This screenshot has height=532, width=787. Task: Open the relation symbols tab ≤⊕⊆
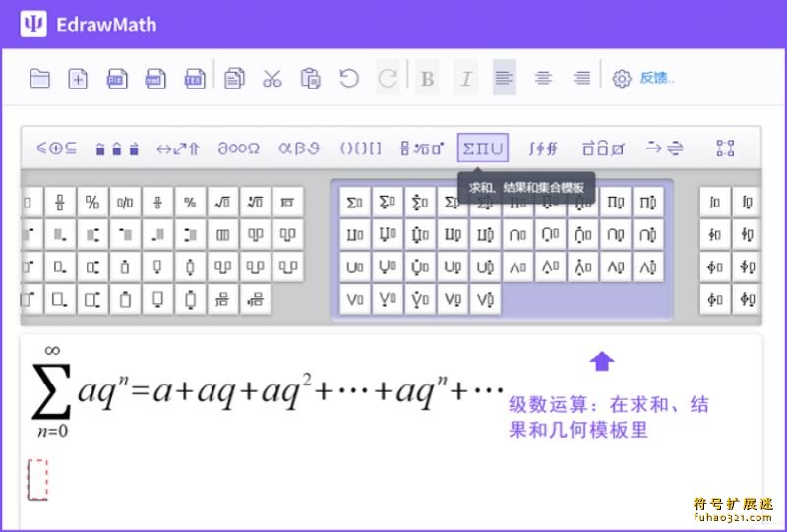[x=56, y=148]
